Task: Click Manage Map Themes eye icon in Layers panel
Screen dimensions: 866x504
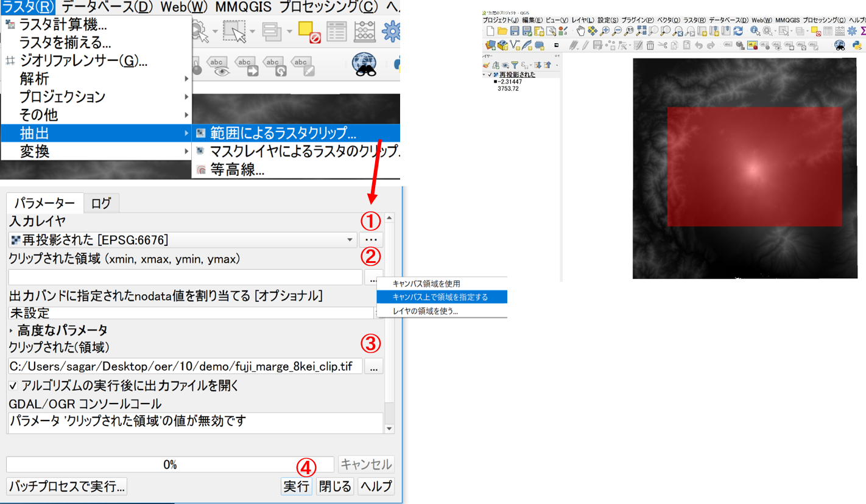Action: tap(504, 65)
